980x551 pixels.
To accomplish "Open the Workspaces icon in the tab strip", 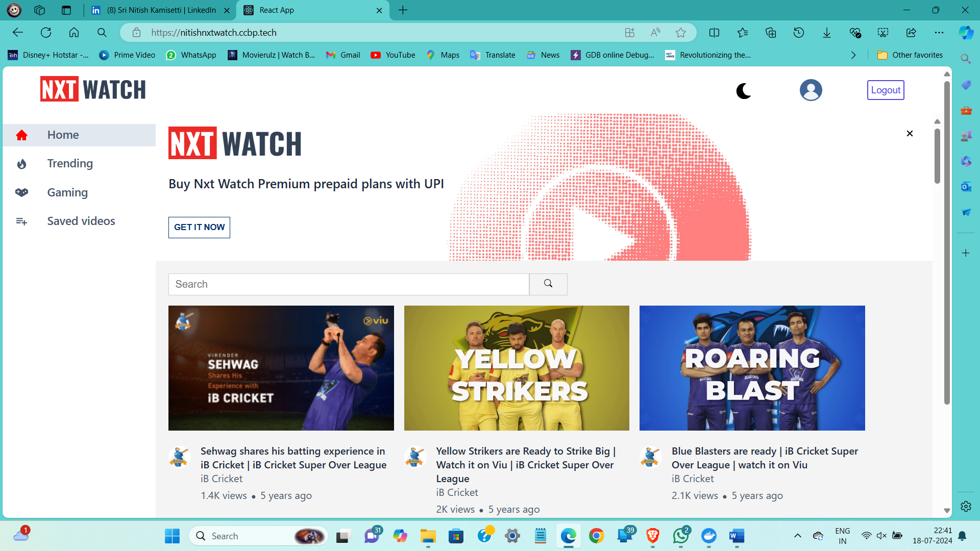I will tap(40, 10).
